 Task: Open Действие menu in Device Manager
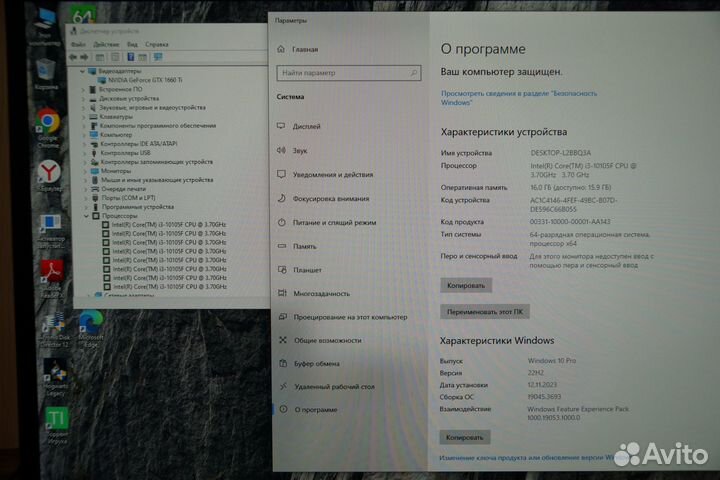pyautogui.click(x=106, y=45)
